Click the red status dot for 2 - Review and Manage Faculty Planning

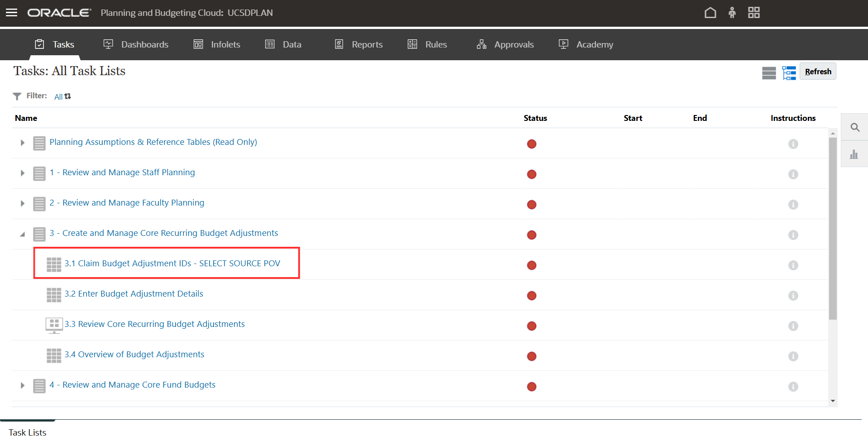[x=532, y=205]
